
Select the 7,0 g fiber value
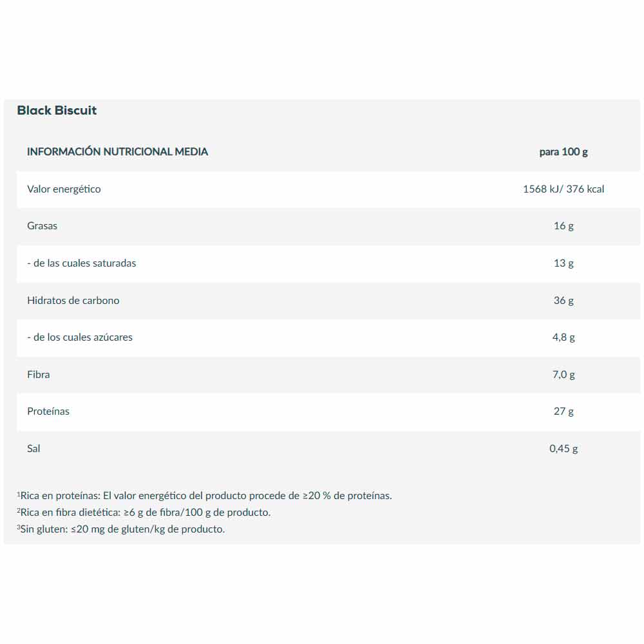(563, 374)
